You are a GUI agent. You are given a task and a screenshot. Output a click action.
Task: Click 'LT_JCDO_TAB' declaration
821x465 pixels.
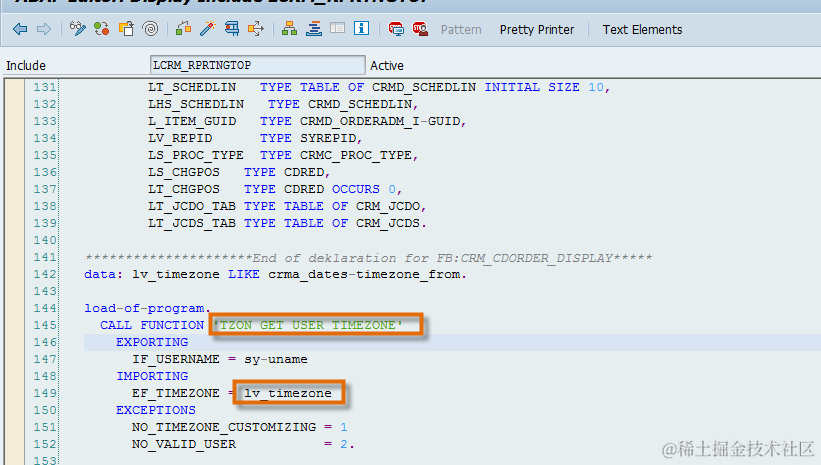[x=192, y=206]
